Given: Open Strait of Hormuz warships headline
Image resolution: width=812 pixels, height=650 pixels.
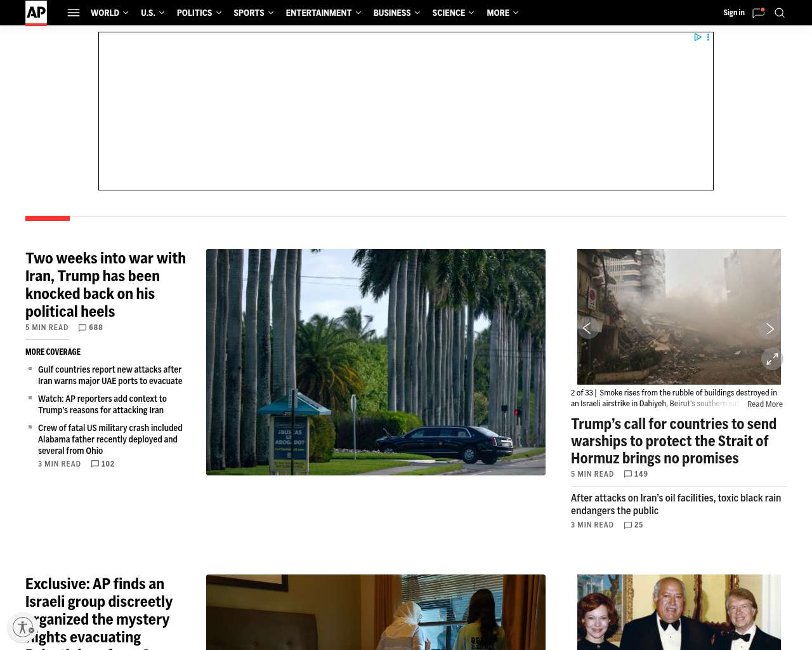Looking at the screenshot, I should pos(673,441).
